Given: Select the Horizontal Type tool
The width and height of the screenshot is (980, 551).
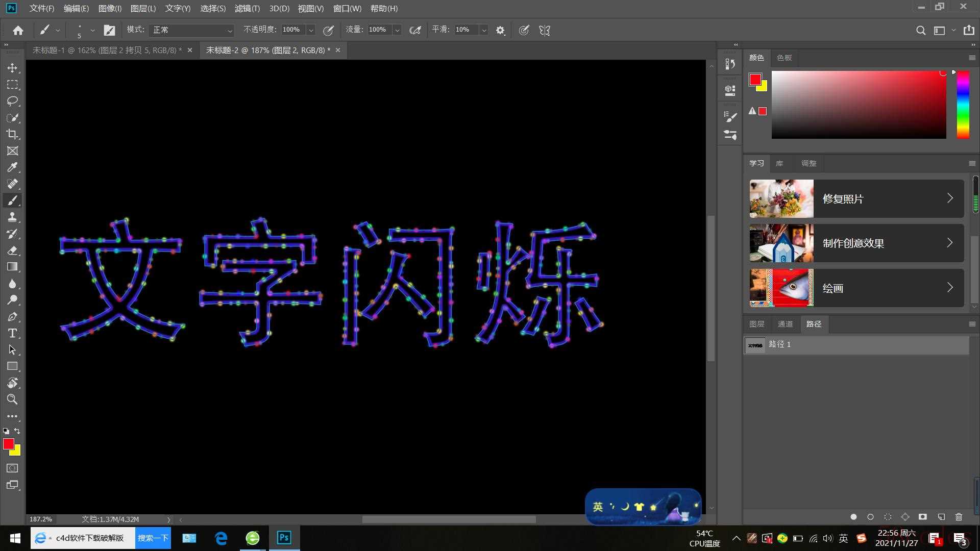Looking at the screenshot, I should [12, 333].
